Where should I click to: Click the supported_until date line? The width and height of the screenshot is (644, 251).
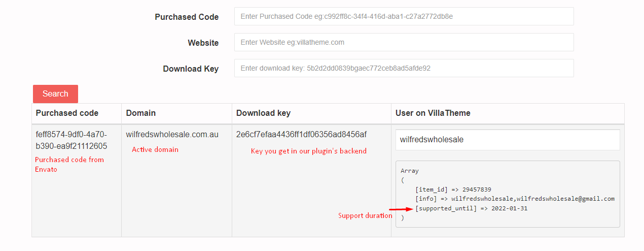pos(471,208)
